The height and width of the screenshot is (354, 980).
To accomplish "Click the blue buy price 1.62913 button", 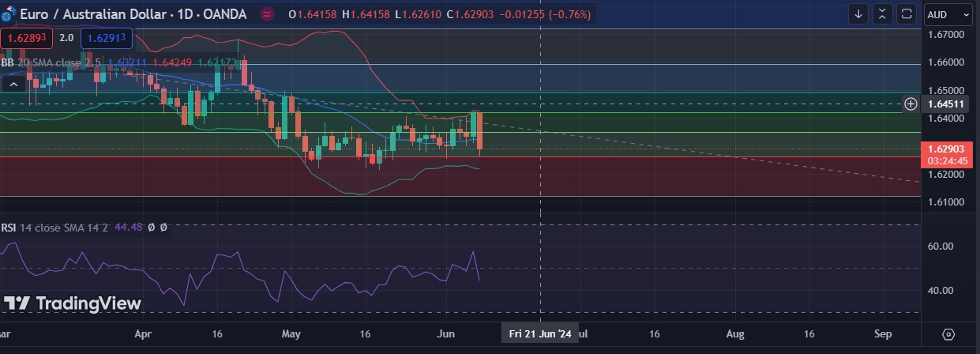I will 106,37.
